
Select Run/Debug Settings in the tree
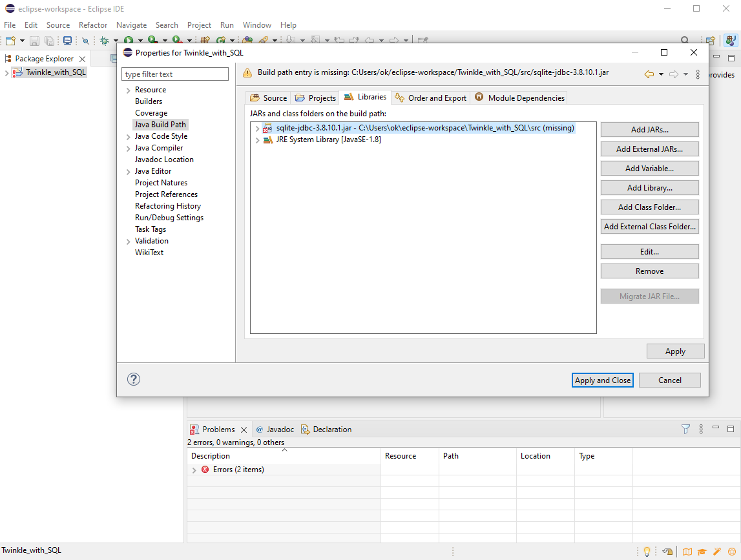(x=169, y=218)
